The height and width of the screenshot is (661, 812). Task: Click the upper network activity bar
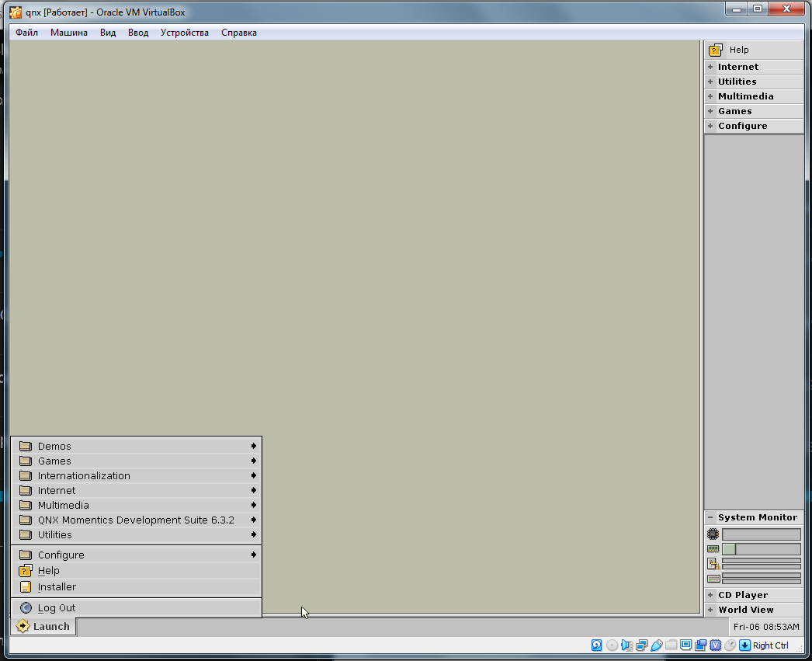762,561
